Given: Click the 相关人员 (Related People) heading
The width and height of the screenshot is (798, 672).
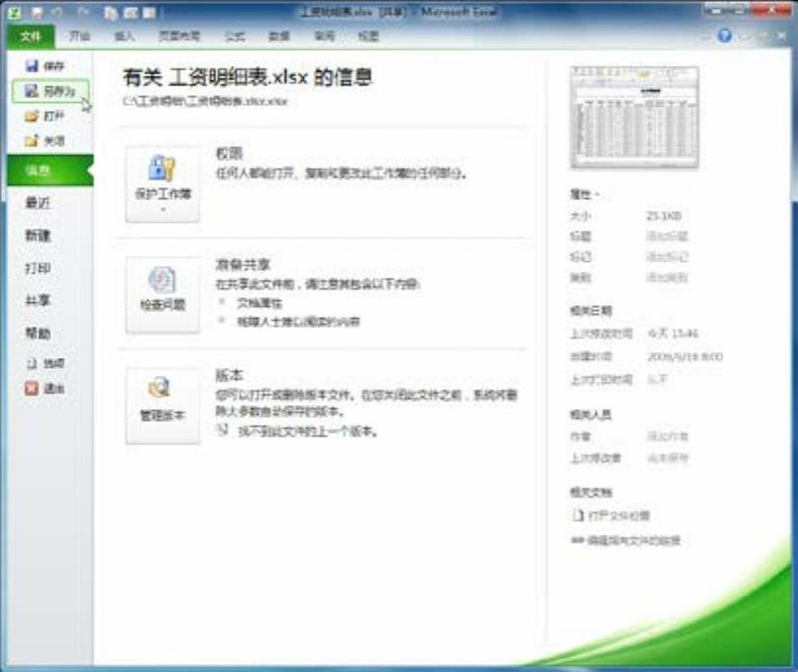Looking at the screenshot, I should click(591, 415).
